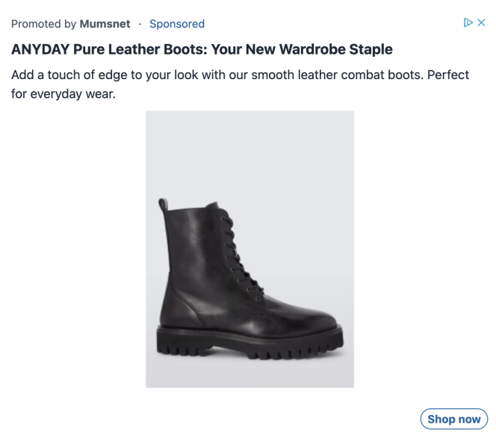
Task: Click the AdChoices triangle icon
Action: (x=468, y=23)
